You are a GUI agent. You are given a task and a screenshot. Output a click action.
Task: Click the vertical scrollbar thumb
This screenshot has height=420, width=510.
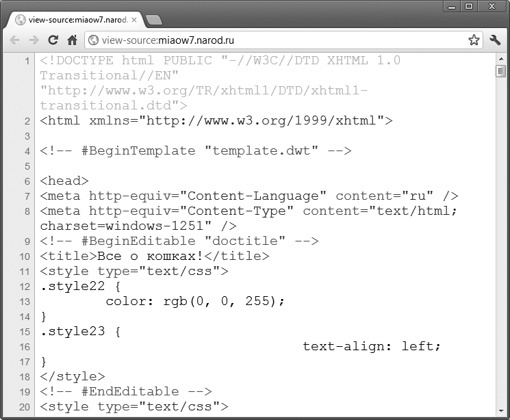tap(501, 71)
